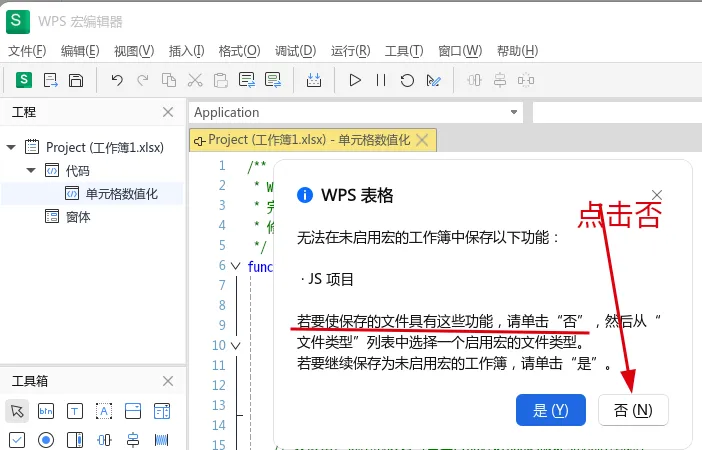
Task: Open the 调试(D) menu
Action: coord(295,51)
